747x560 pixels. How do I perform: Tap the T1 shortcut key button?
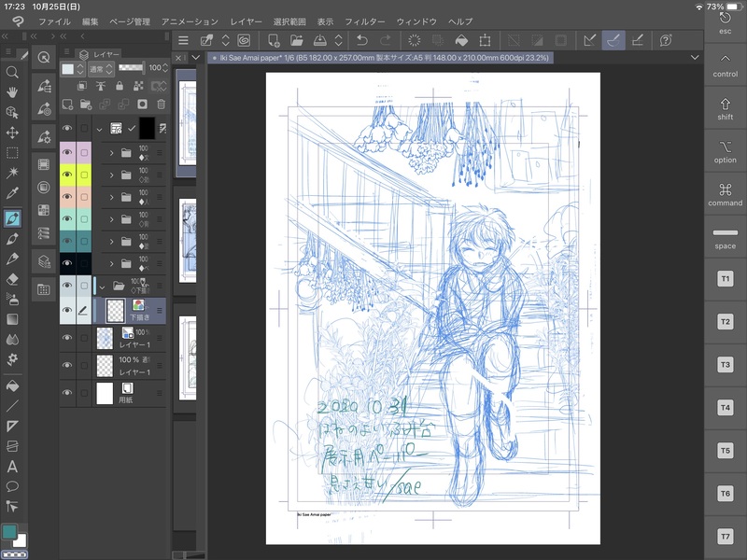[726, 278]
